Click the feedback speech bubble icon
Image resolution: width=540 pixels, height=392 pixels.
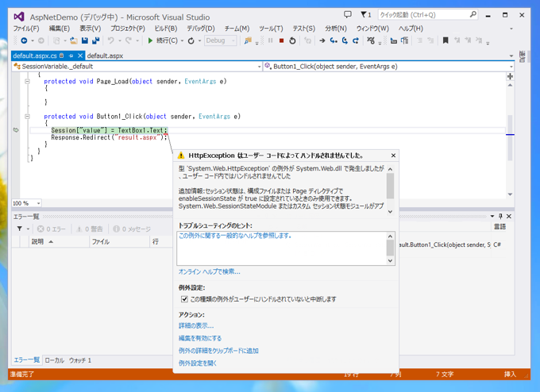tap(348, 14)
